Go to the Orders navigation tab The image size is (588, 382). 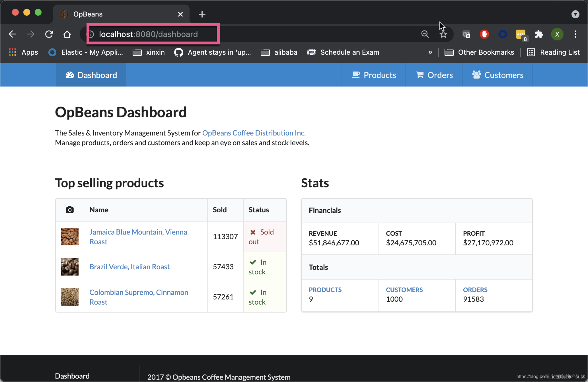point(434,75)
